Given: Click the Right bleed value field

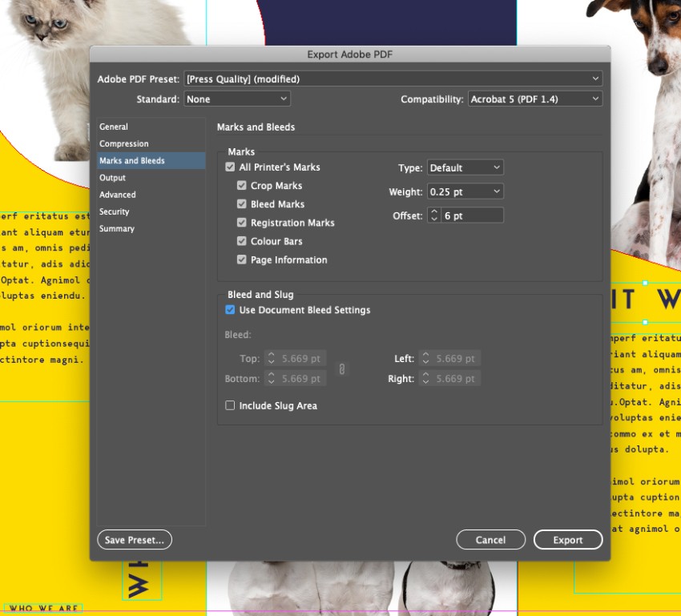Looking at the screenshot, I should coord(456,378).
